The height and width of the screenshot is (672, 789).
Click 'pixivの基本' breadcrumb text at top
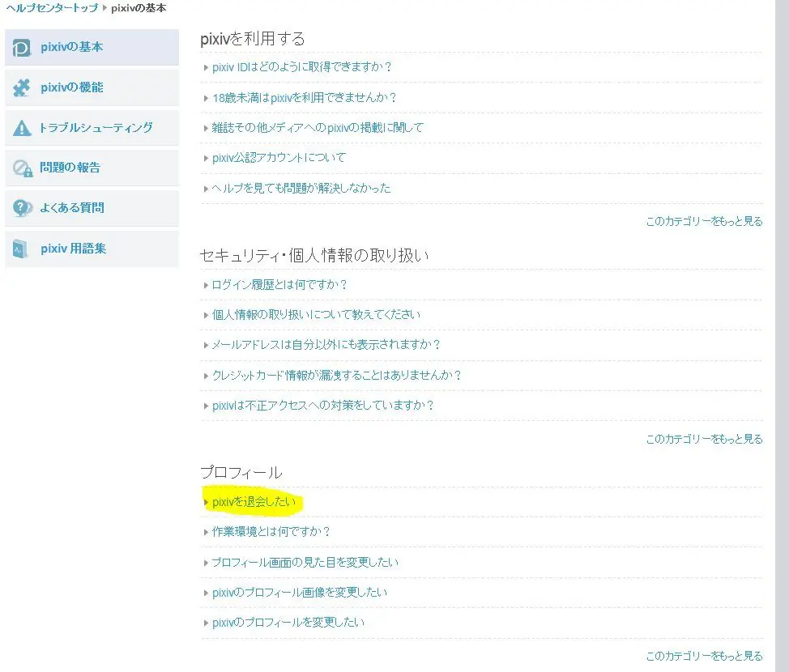tap(139, 8)
